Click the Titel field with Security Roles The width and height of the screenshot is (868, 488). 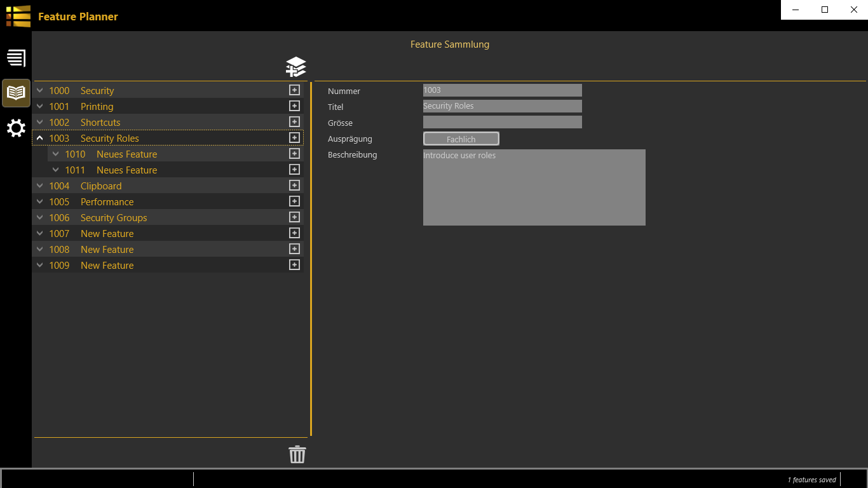(503, 106)
